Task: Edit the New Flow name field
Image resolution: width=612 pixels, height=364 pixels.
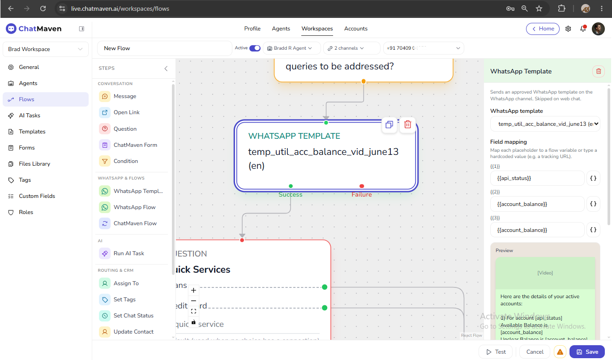Action: [164, 48]
